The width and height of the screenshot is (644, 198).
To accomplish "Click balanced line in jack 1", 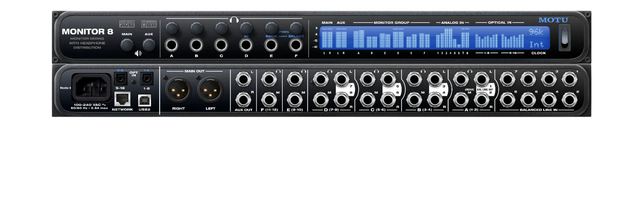I will tap(570, 79).
